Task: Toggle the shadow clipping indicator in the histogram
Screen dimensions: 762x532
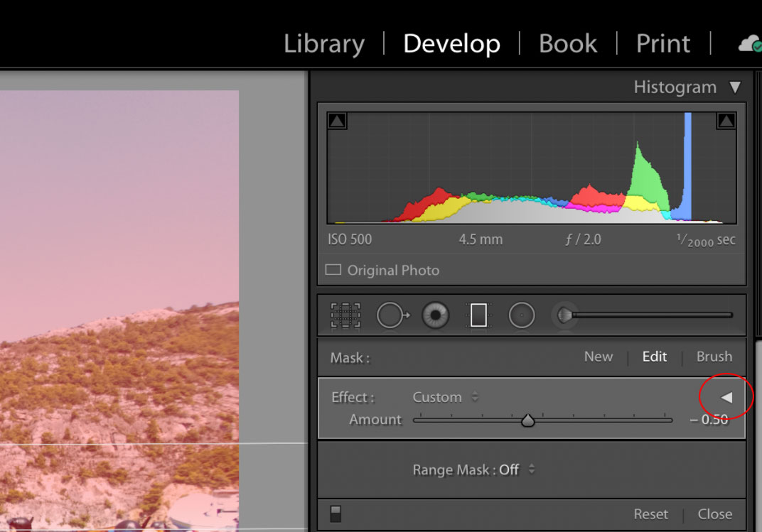Action: tap(336, 120)
